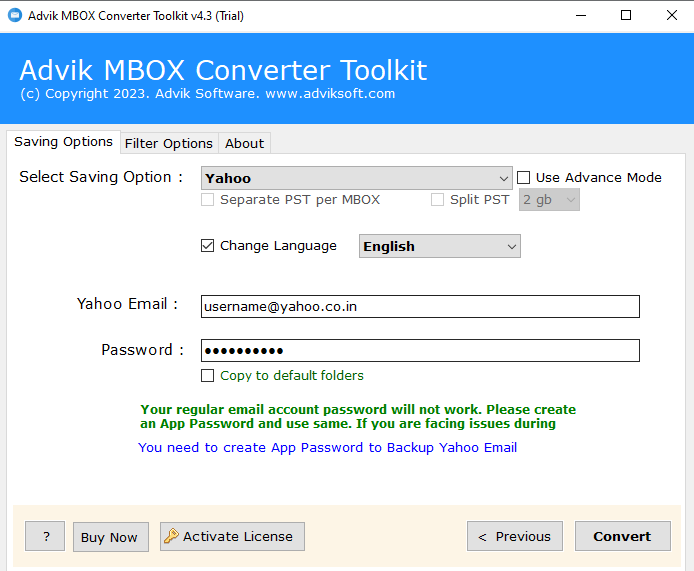Open the 2 gb split size dropdown

point(549,200)
